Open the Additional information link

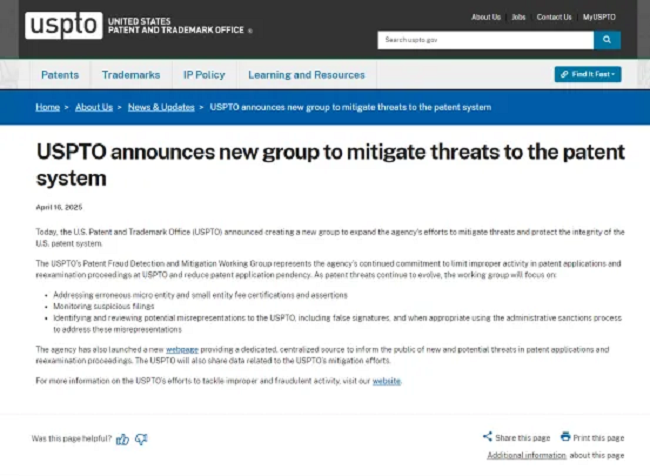point(526,455)
